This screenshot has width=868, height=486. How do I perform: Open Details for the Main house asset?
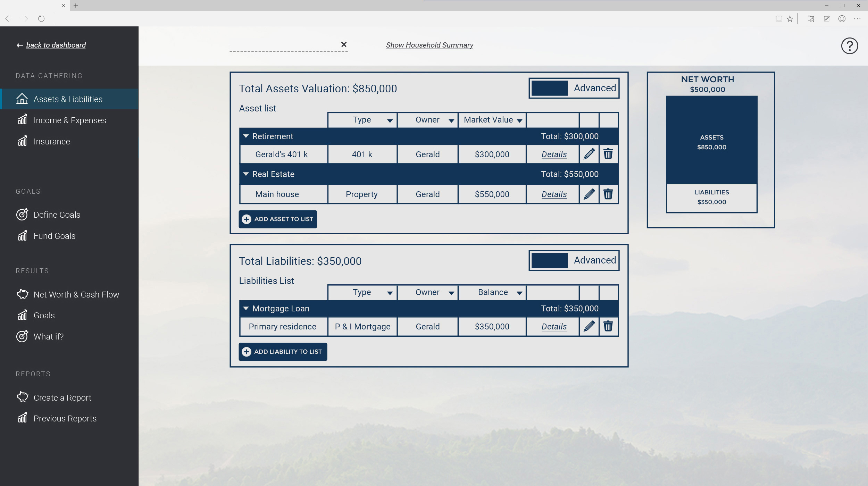(x=553, y=194)
